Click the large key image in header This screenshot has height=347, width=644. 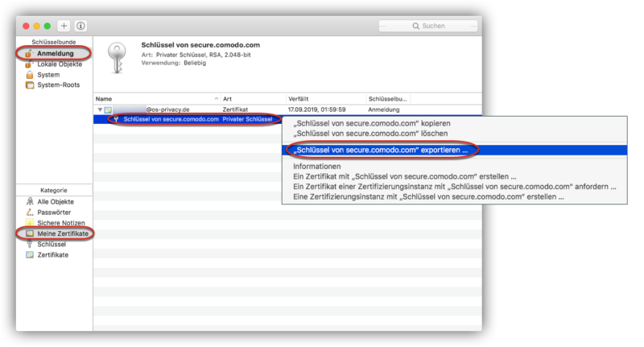pos(117,58)
